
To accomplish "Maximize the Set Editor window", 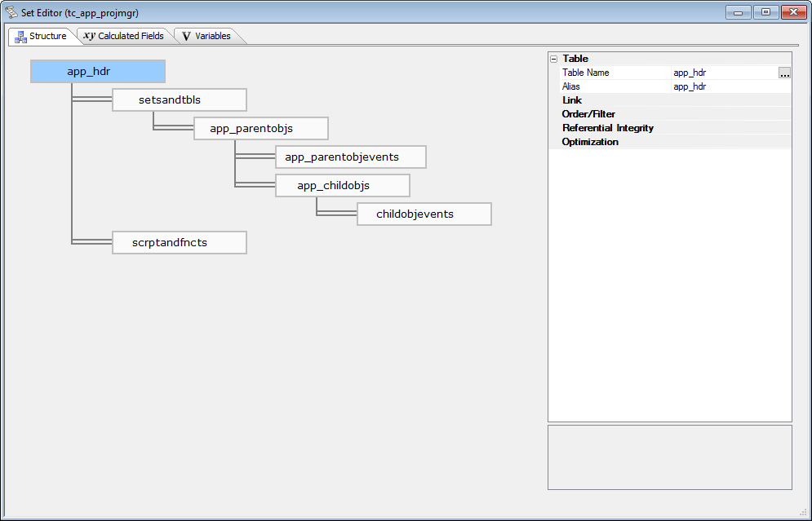I will (x=765, y=12).
